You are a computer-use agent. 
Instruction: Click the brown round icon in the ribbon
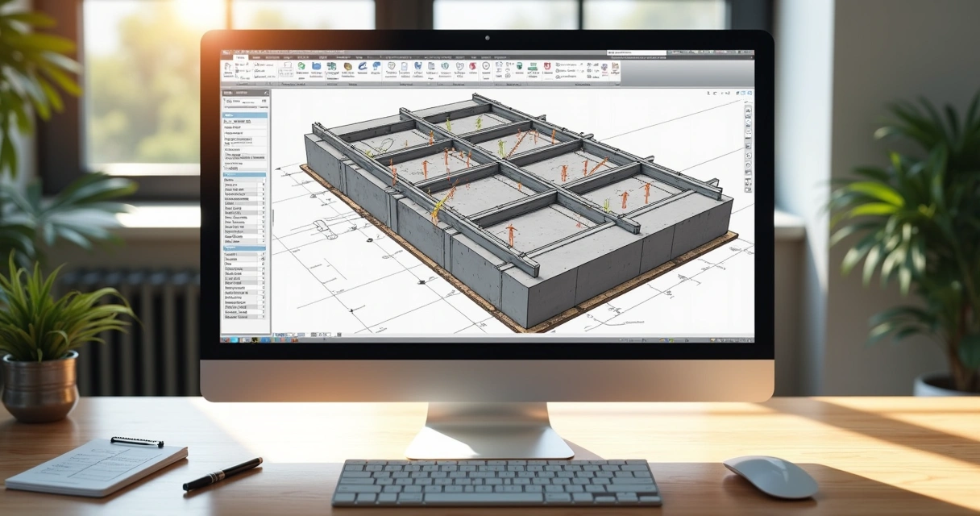348,66
